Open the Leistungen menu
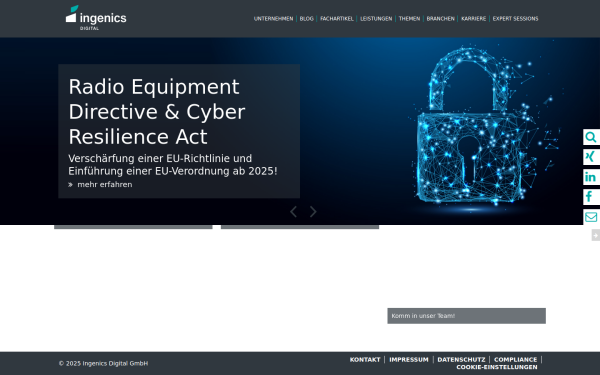This screenshot has height=375, width=600. point(376,19)
